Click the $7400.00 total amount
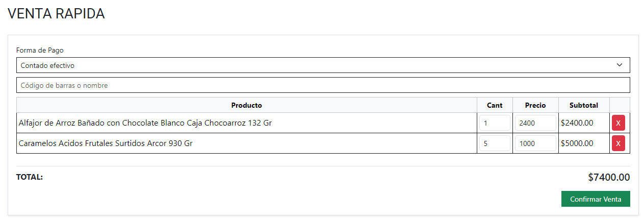Image resolution: width=644 pixels, height=219 pixels. (x=609, y=178)
